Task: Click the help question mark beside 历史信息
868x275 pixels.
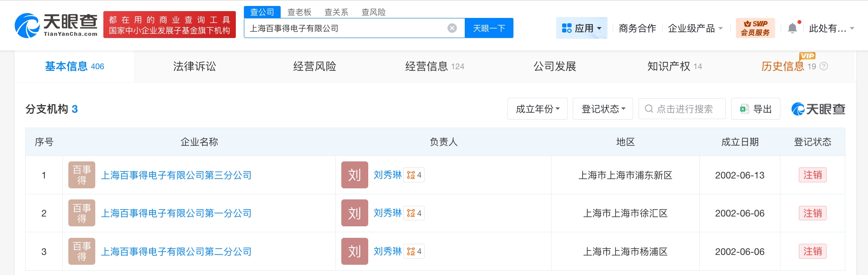Action: coord(824,66)
